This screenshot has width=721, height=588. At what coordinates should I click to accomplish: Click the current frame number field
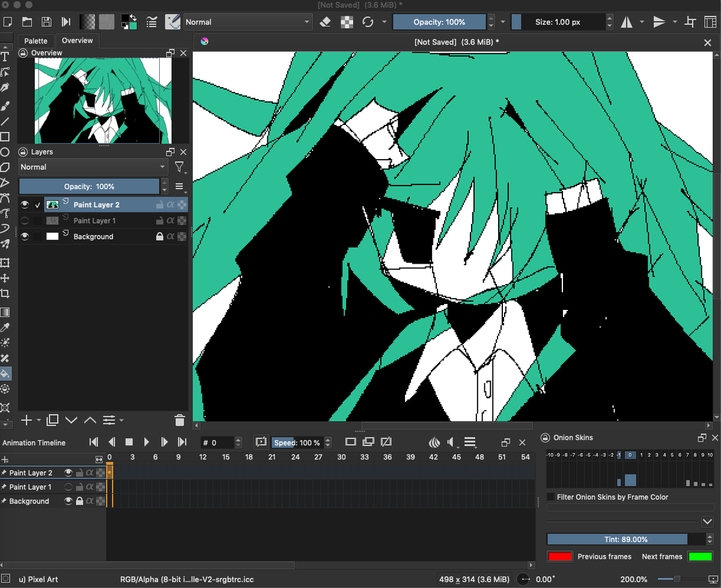(x=217, y=443)
